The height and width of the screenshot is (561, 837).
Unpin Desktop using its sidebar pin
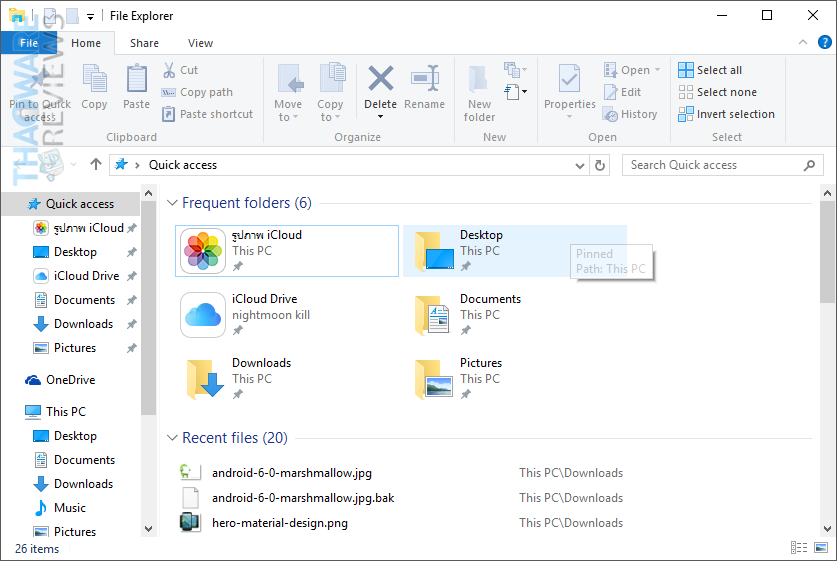coord(131,252)
